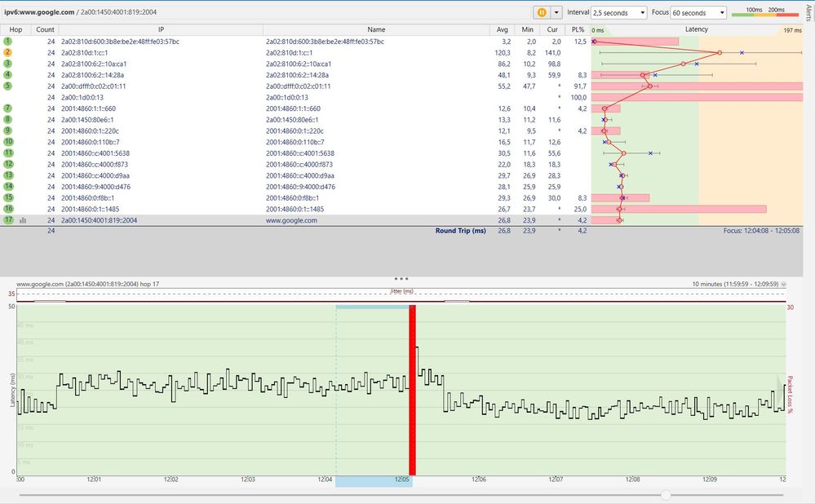The width and height of the screenshot is (815, 504).
Task: Toggle the graph icon on hop 17
Action: tap(23, 220)
